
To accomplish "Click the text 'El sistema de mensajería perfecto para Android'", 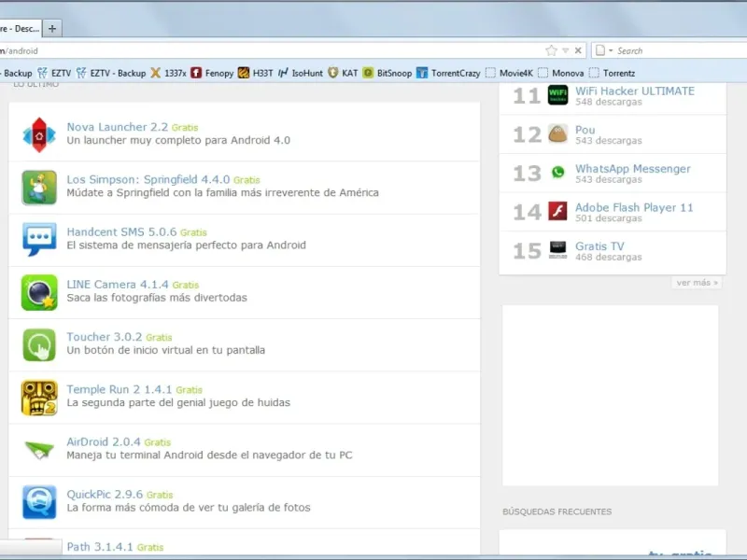I will [186, 245].
